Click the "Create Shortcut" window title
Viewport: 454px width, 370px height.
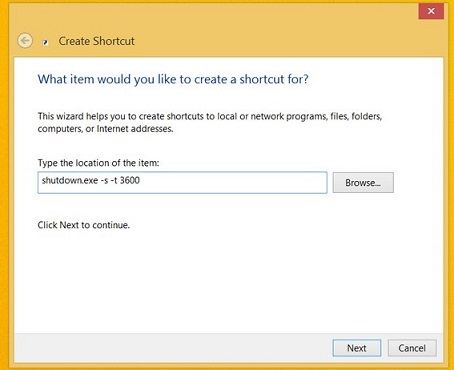click(x=96, y=41)
